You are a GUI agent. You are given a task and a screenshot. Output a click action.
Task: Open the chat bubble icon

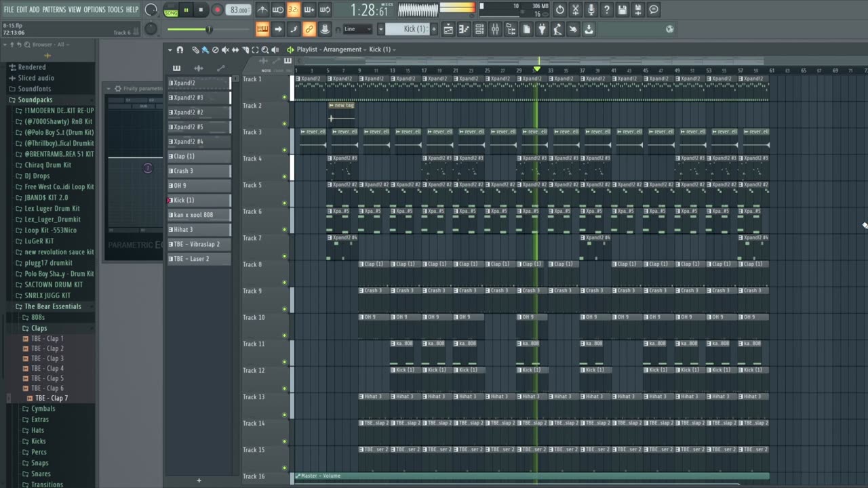click(x=654, y=9)
